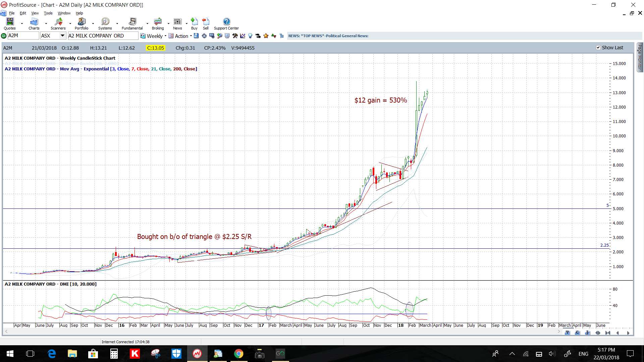644x362 pixels.
Task: Open the Action dropdown menu
Action: point(180,36)
